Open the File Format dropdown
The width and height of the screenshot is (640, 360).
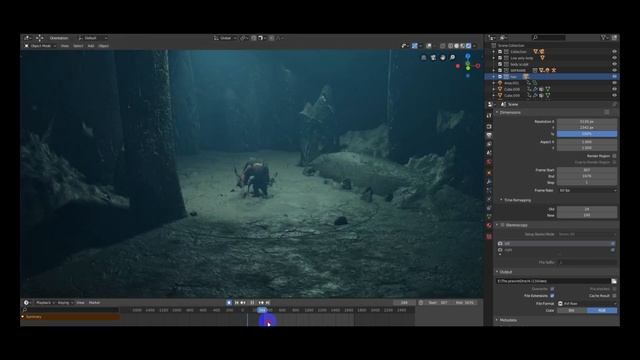587,304
